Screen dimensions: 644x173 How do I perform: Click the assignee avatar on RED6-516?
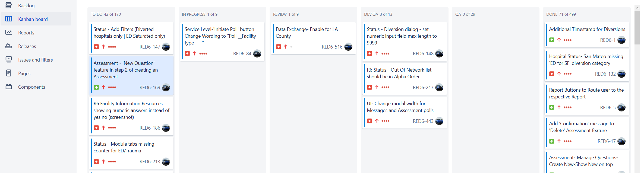pyautogui.click(x=348, y=47)
